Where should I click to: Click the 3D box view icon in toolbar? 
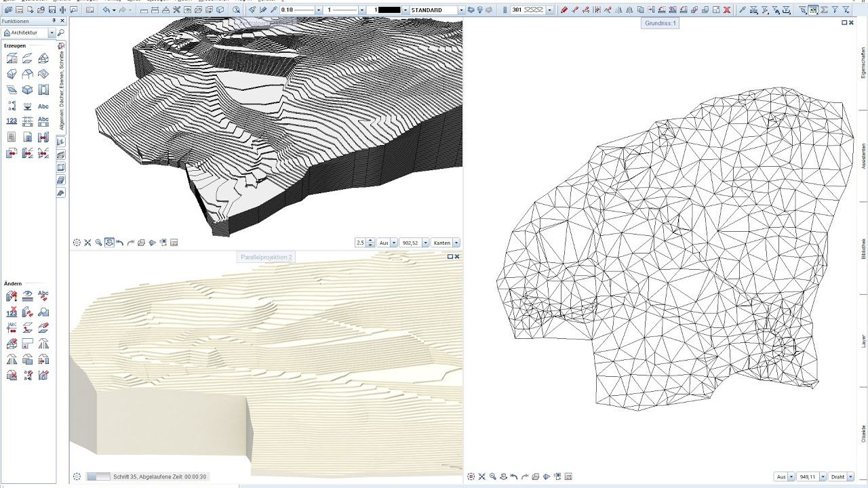(x=220, y=10)
